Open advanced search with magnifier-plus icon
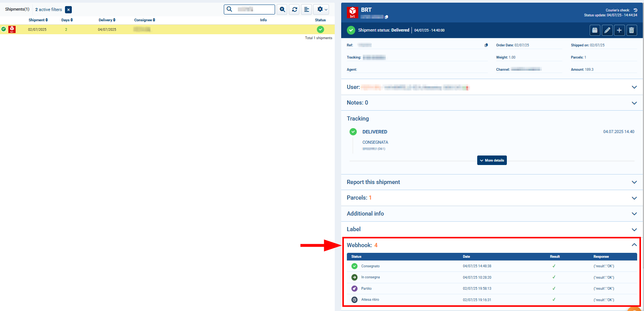The width and height of the screenshot is (644, 311). click(282, 10)
